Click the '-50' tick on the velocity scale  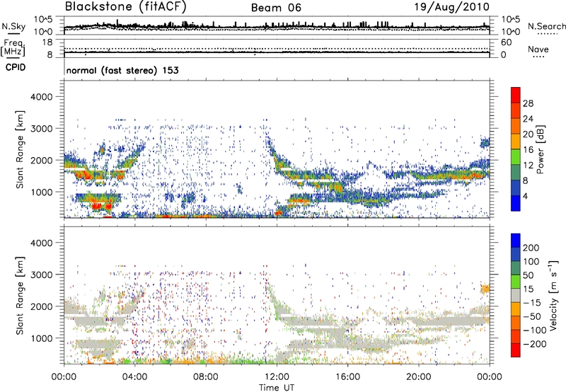pos(532,316)
